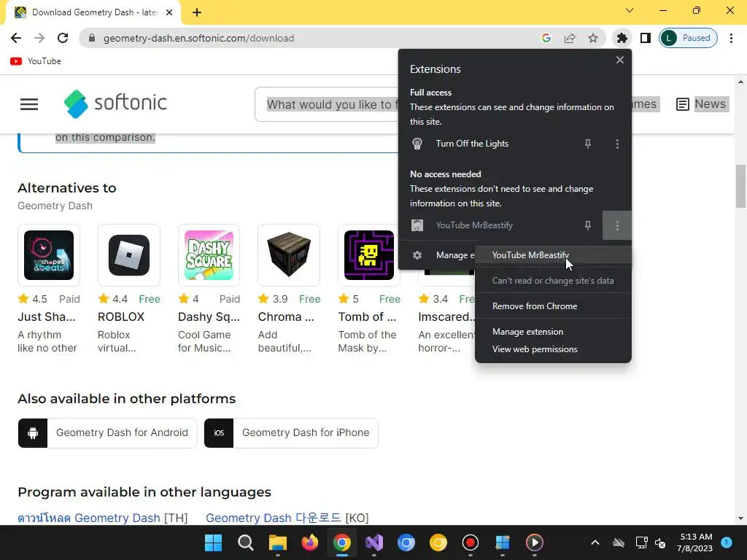Open the Tomb of the Mask thumbnail
Screen dimensions: 747x560
coord(368,255)
